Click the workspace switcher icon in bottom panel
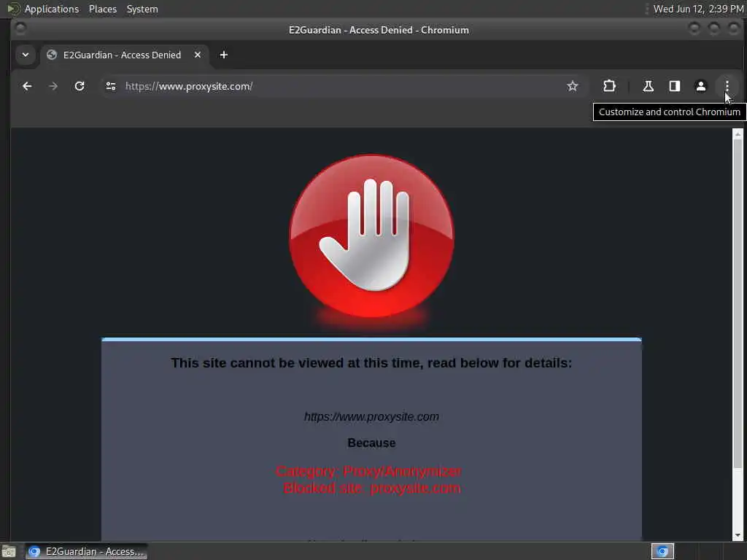Screen dimensions: 747x560 [662, 551]
